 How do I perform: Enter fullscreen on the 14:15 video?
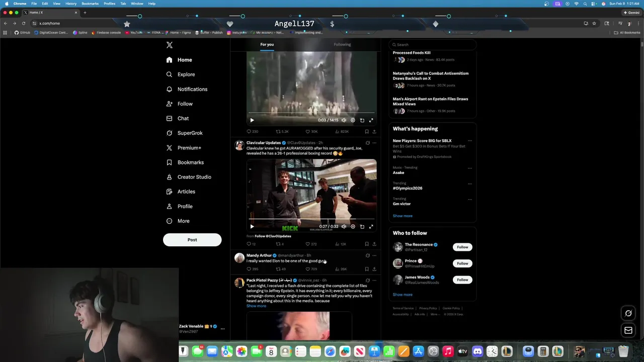371,120
